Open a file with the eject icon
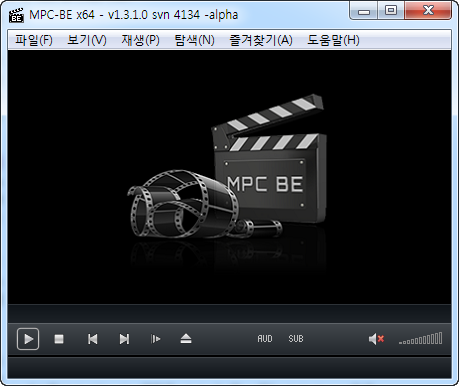Viewport: 459px width, 386px height. click(186, 339)
